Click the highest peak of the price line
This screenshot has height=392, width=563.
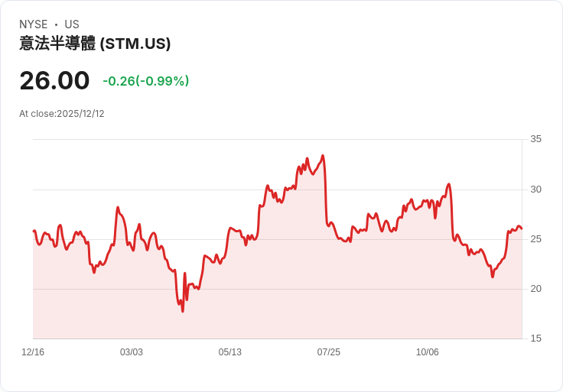323,156
